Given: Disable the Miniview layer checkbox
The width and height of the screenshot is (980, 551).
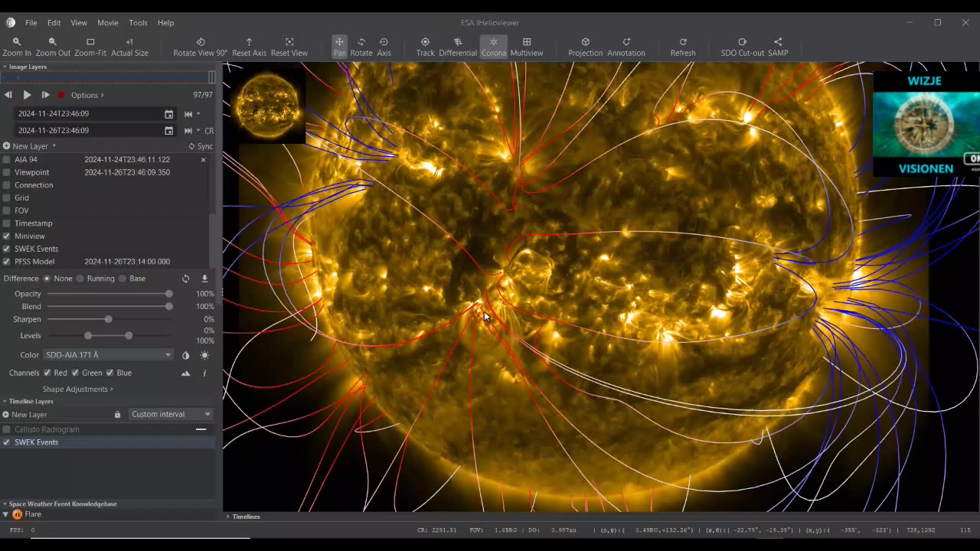Looking at the screenshot, I should 7,236.
